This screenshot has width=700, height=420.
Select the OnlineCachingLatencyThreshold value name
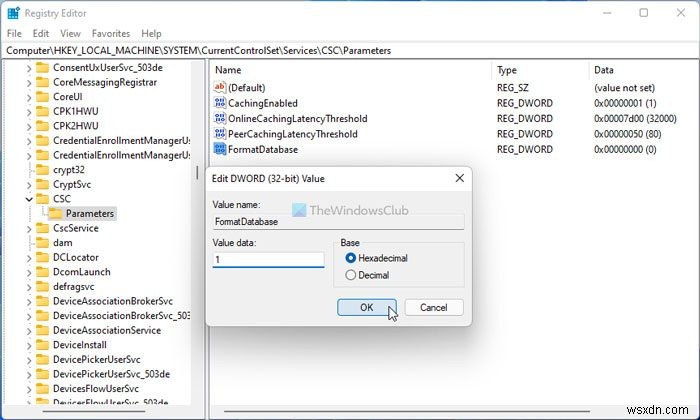point(298,118)
